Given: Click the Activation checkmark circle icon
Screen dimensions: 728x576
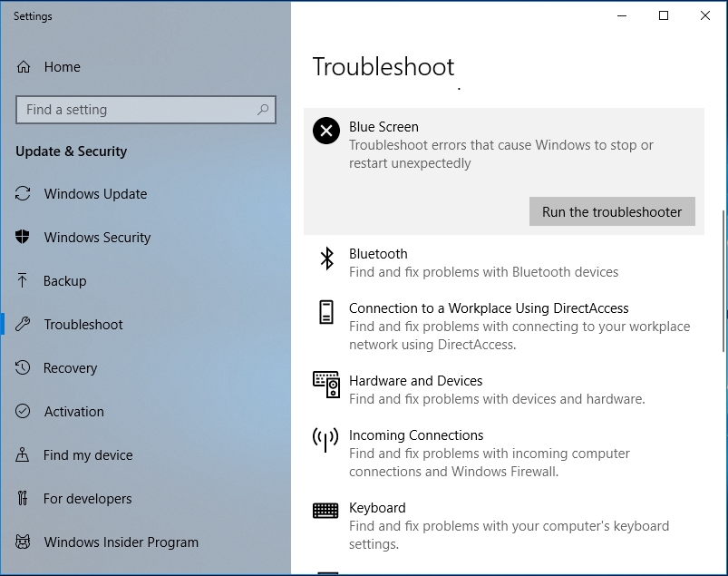Looking at the screenshot, I should point(23,411).
